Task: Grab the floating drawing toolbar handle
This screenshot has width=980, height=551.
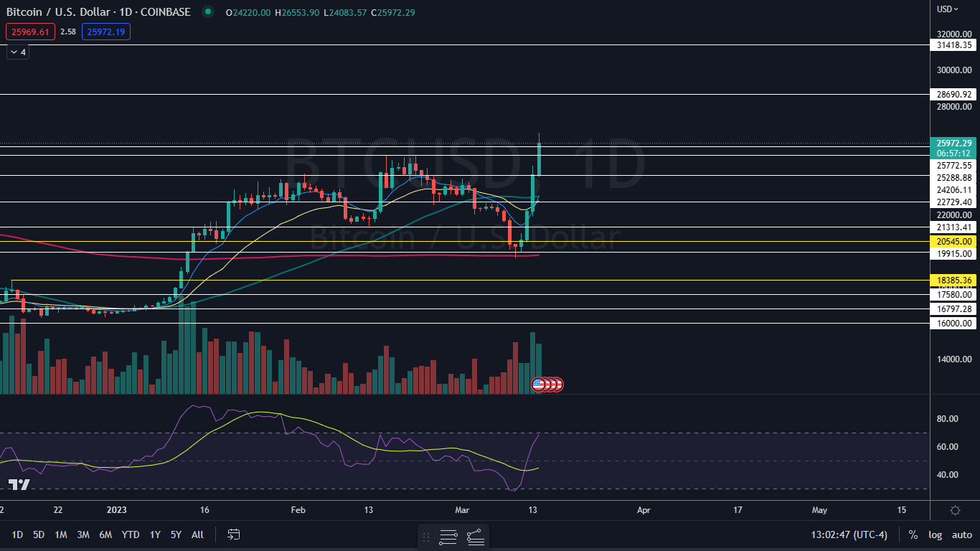Action: point(426,537)
